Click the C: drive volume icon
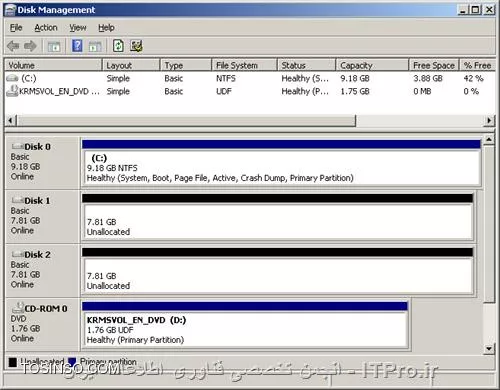 click(12, 78)
